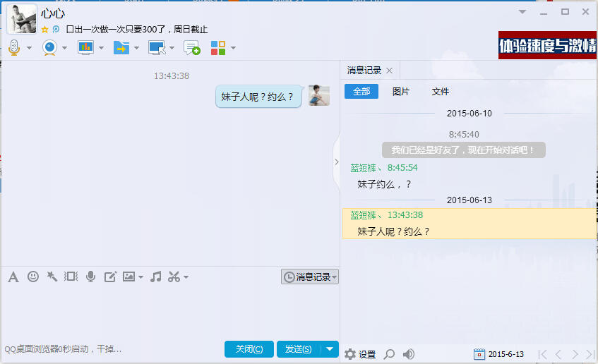Click the yellow star level icon
Image resolution: width=598 pixels, height=364 pixels.
[45, 30]
